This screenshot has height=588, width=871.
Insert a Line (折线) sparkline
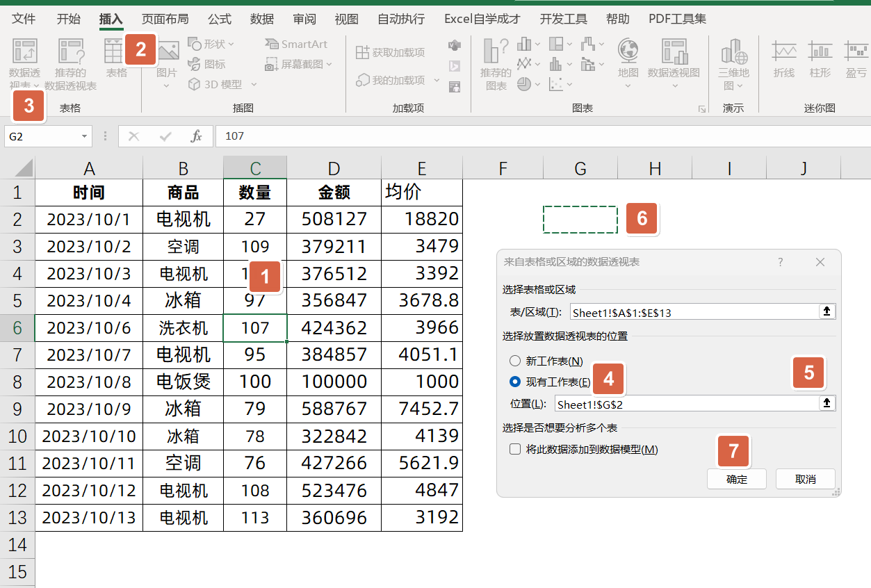tap(784, 58)
